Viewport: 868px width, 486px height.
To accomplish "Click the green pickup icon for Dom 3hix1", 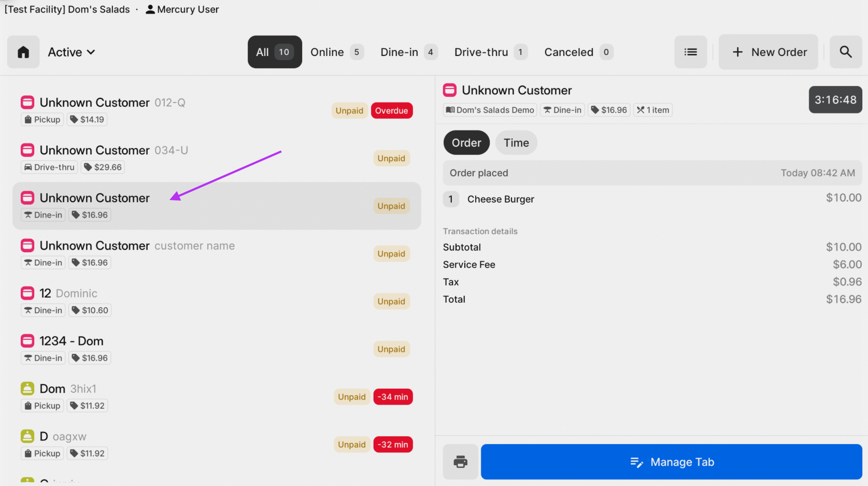I will pyautogui.click(x=27, y=389).
